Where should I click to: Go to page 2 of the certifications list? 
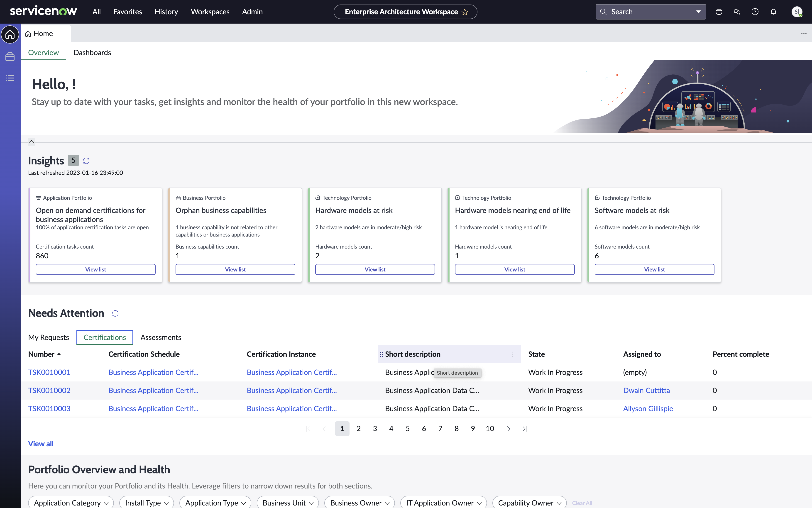pos(358,428)
